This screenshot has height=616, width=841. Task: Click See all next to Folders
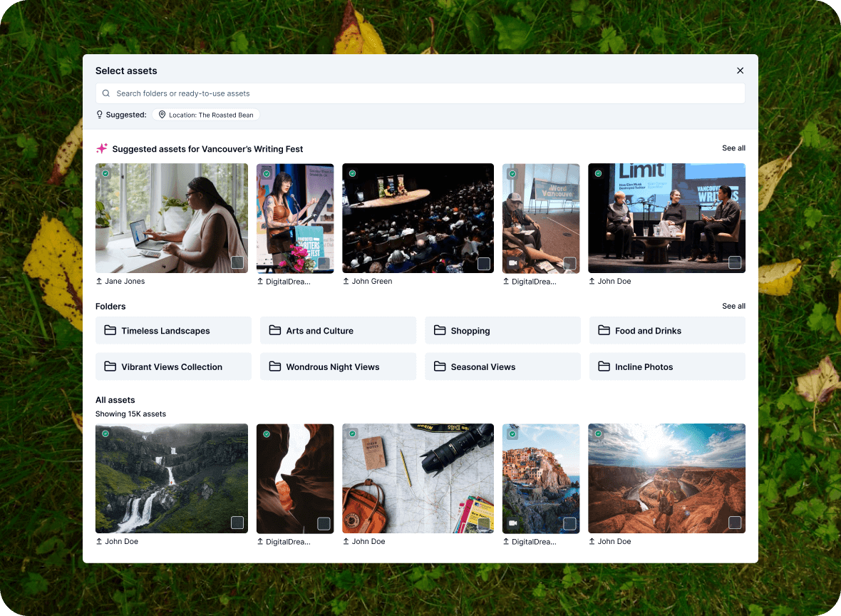733,306
